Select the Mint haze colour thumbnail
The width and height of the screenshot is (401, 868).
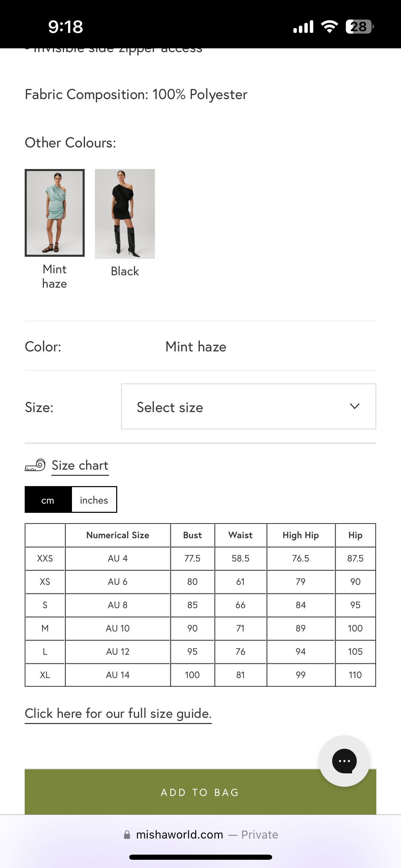[54, 213]
